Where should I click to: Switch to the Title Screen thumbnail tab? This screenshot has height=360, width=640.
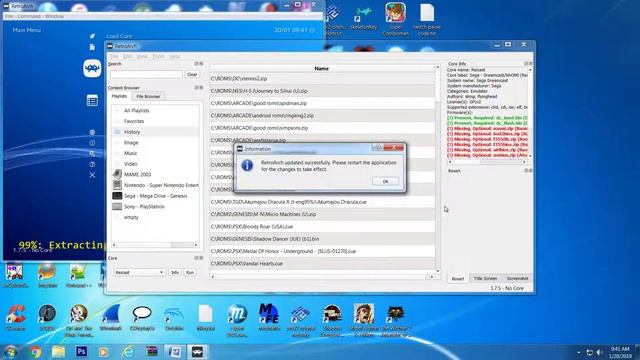(x=485, y=278)
